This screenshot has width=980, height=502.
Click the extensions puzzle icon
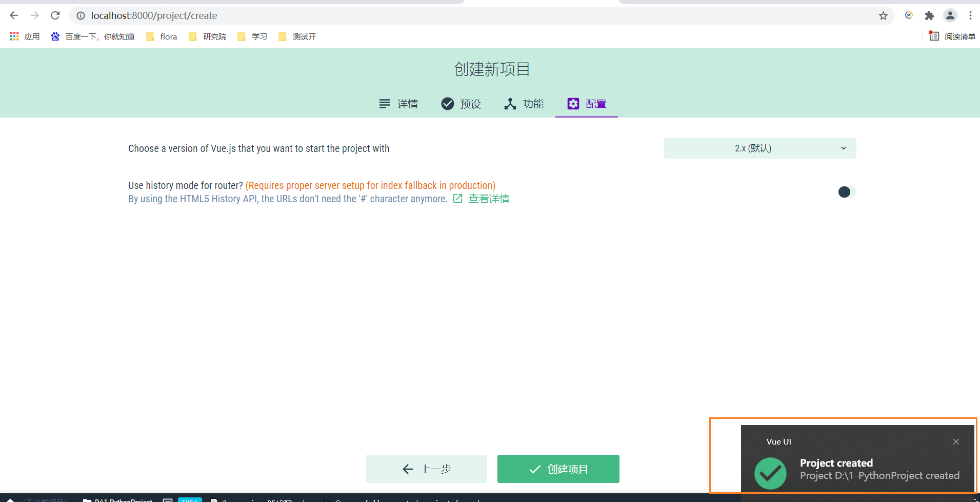click(930, 15)
